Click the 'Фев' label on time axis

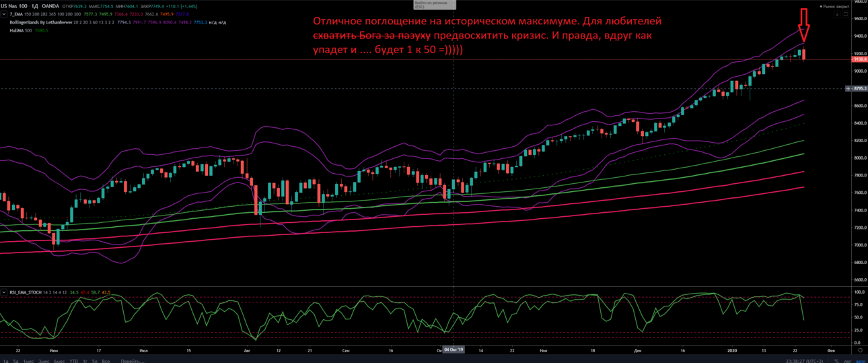point(831,351)
